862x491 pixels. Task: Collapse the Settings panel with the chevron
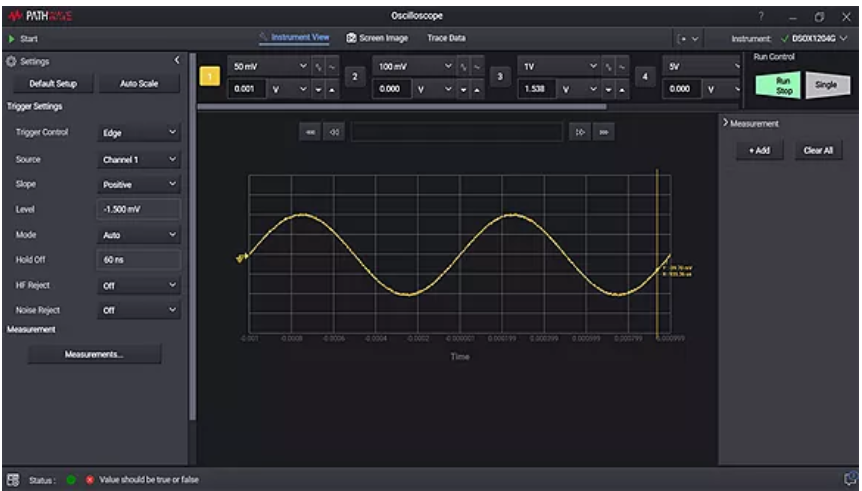(178, 61)
